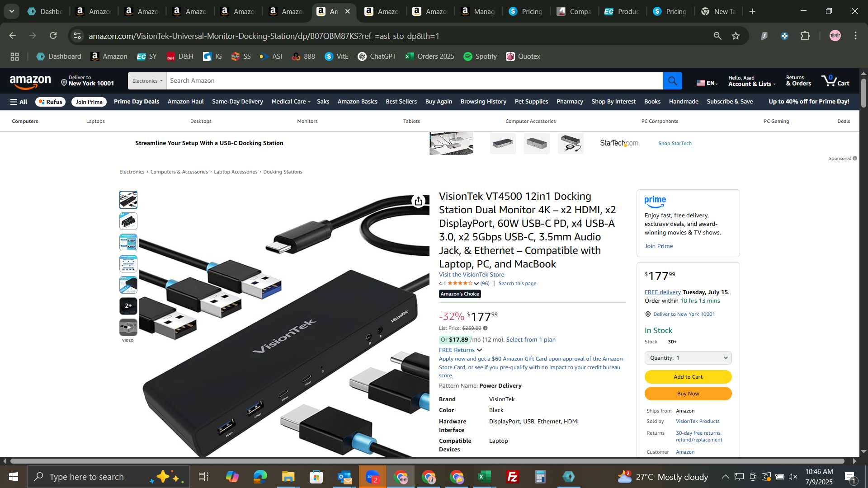Click the Amazon search magnifier button

(x=672, y=81)
